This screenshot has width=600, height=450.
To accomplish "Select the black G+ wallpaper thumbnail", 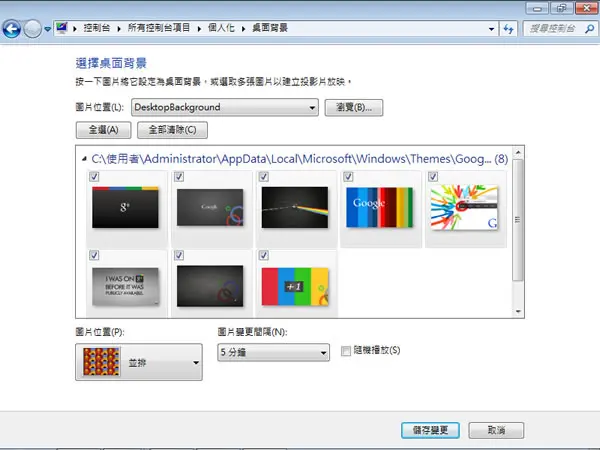I will pos(125,207).
